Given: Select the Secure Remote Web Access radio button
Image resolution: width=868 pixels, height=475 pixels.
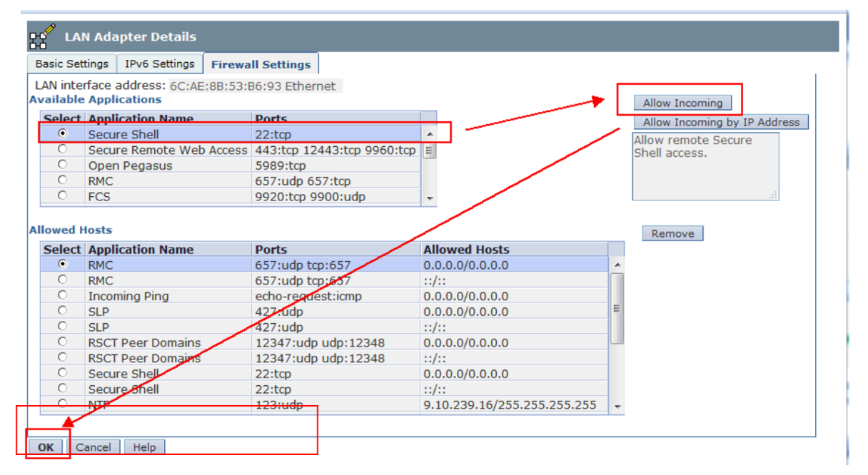Looking at the screenshot, I should pyautogui.click(x=63, y=149).
